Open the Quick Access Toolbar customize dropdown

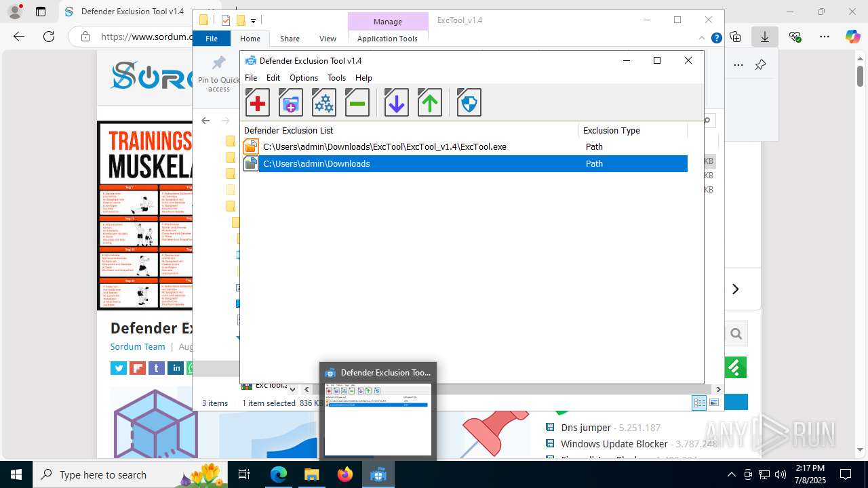pyautogui.click(x=253, y=21)
